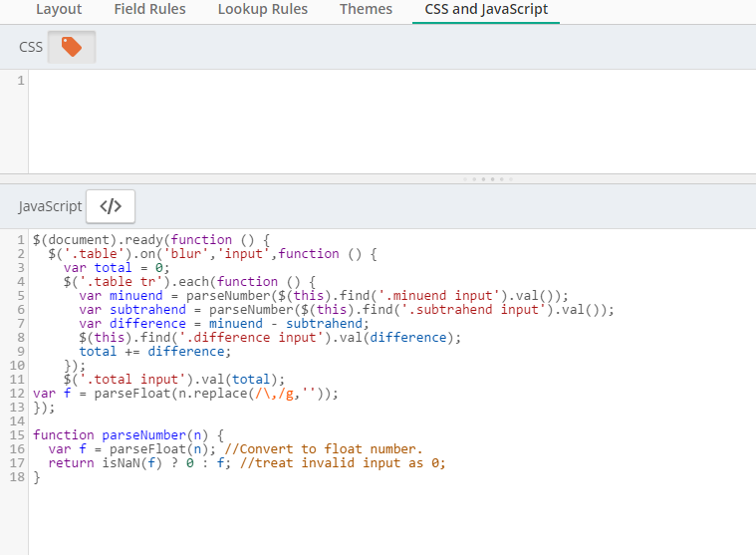Click the '.total input' selector line
Image resolution: width=756 pixels, height=555 pixels.
click(x=174, y=380)
